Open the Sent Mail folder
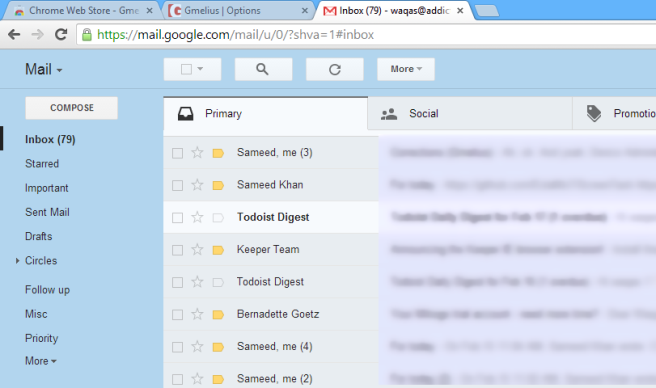This screenshot has height=388, width=656. [x=47, y=212]
